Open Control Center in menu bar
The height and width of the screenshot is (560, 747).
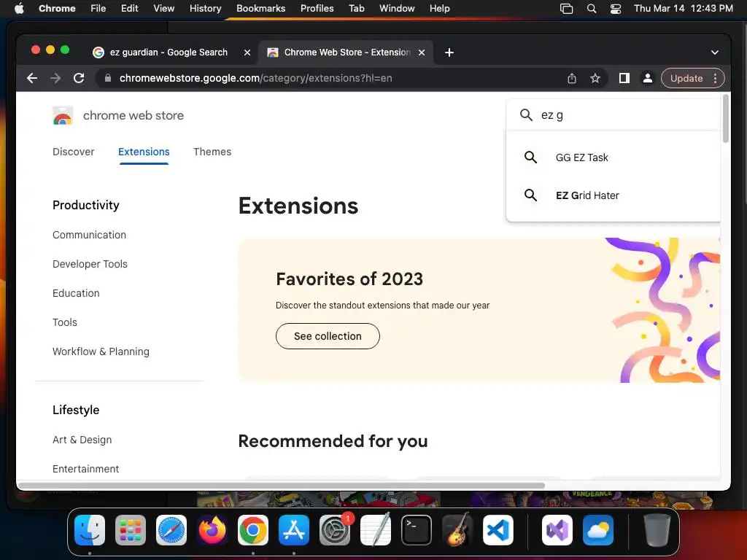point(616,9)
